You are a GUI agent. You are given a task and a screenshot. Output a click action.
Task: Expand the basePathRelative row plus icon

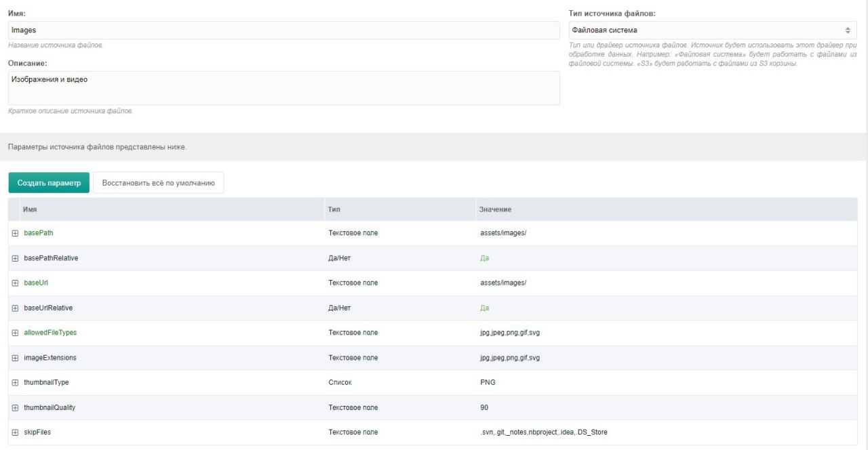(x=15, y=258)
